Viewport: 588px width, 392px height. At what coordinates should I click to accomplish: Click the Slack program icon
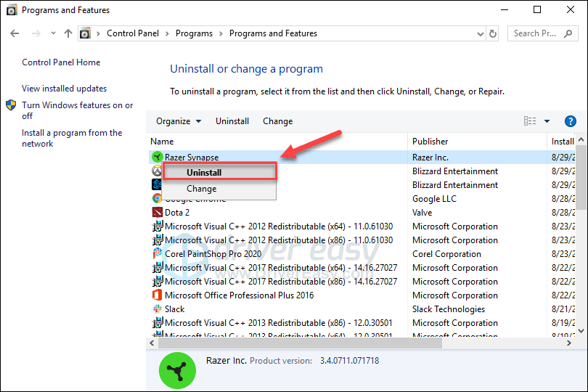[x=157, y=309]
